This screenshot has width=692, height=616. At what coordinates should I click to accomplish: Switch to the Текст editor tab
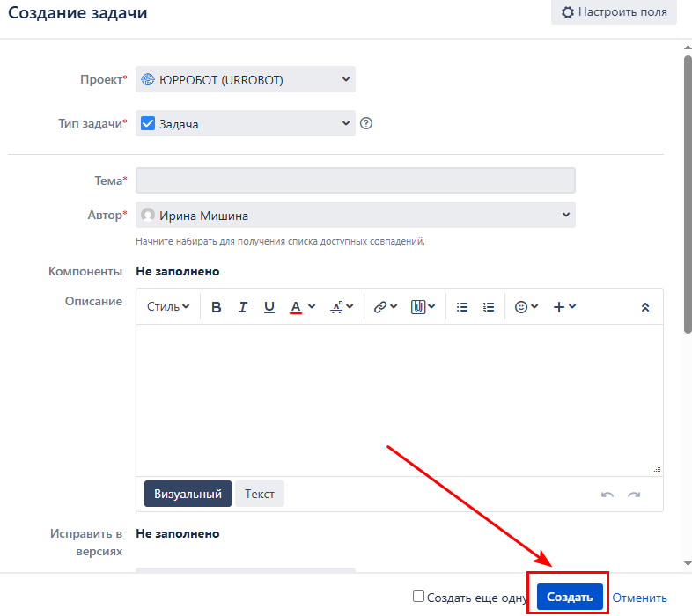(x=260, y=494)
